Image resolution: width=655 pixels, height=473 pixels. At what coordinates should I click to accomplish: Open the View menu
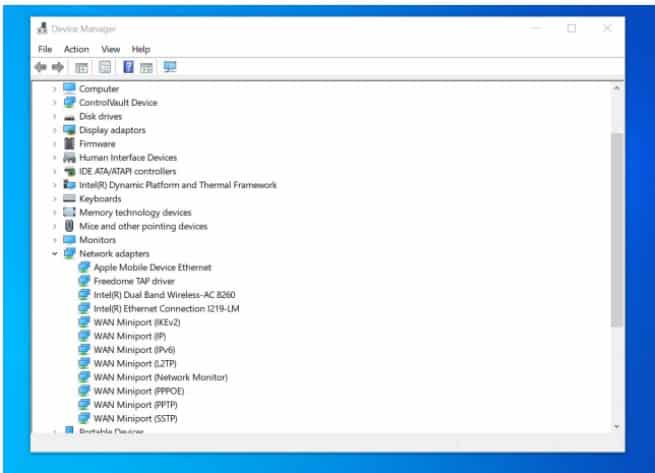[111, 49]
